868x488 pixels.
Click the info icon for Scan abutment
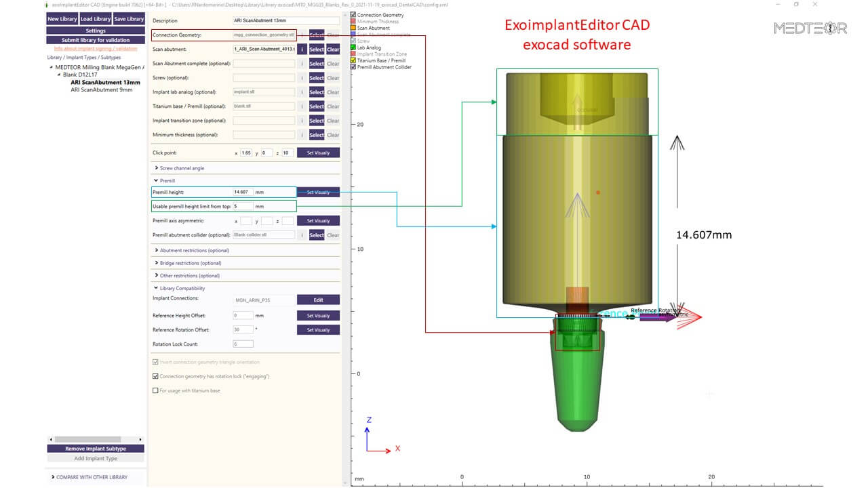(302, 49)
